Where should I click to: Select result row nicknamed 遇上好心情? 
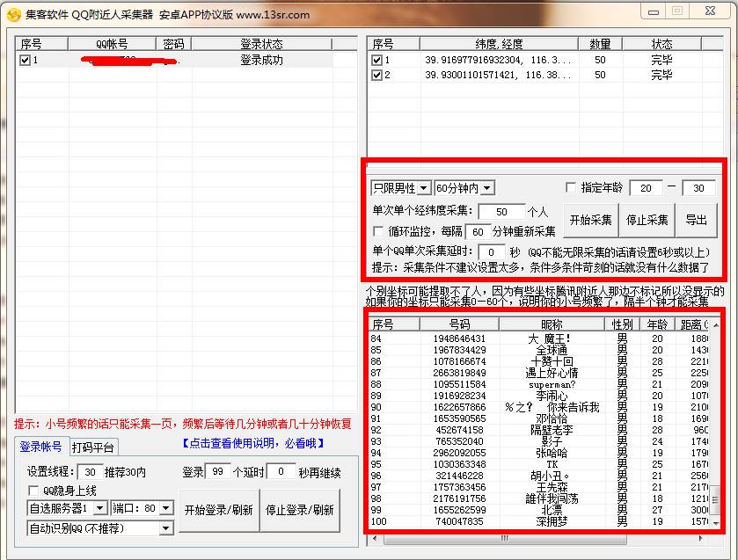[539, 373]
